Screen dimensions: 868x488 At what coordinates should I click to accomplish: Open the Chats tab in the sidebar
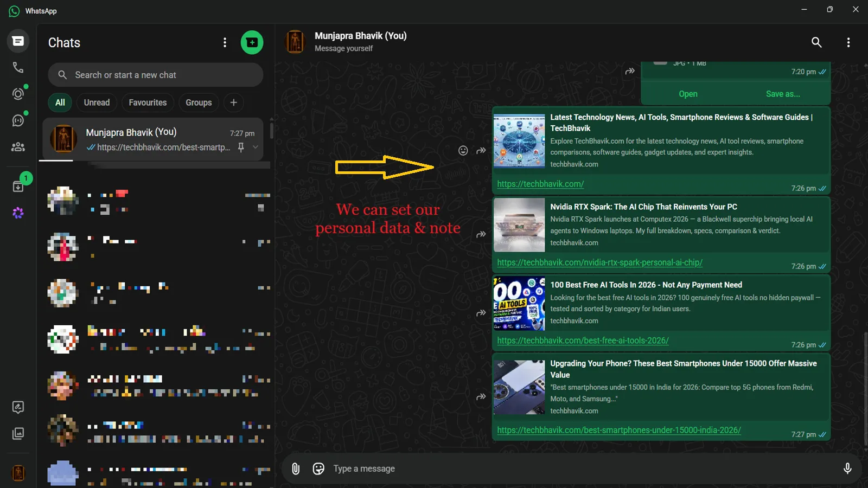pos(18,41)
